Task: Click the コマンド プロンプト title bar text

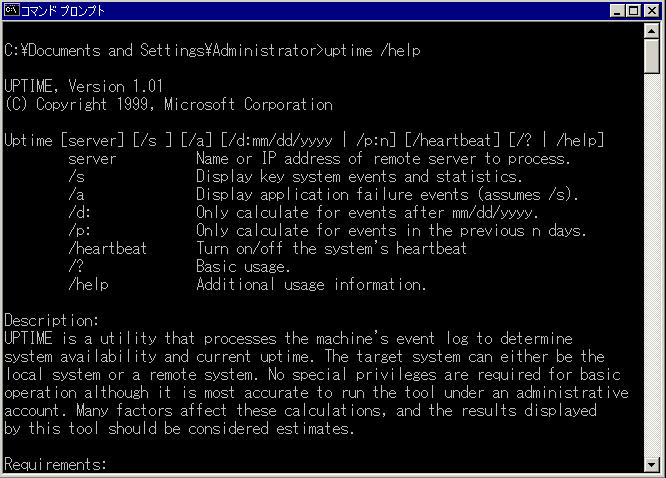Action: 62,11
